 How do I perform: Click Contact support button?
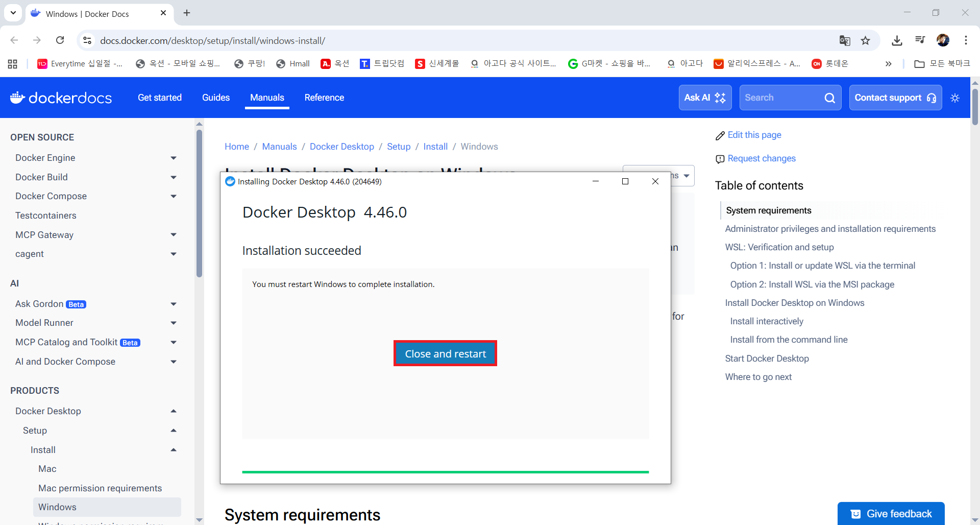(895, 98)
